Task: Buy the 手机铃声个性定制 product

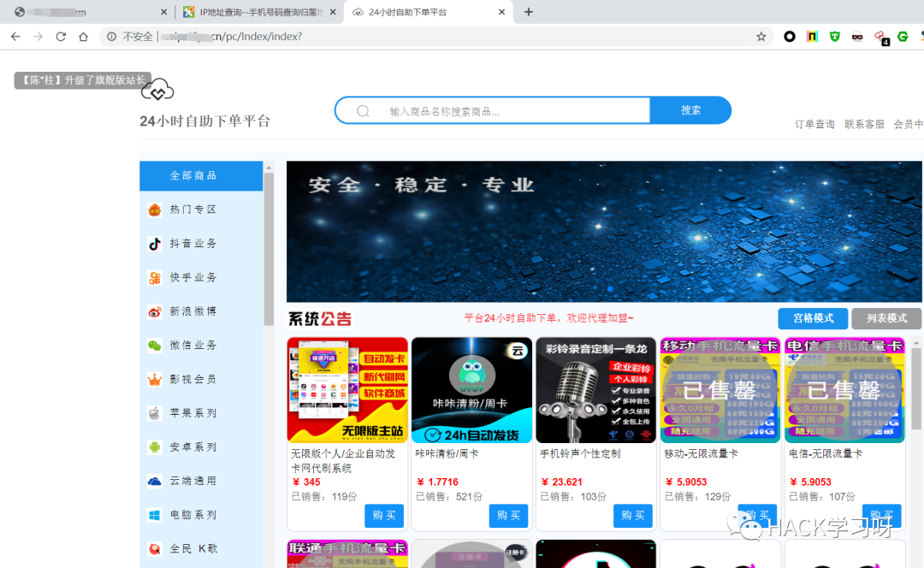Action: tap(633, 516)
